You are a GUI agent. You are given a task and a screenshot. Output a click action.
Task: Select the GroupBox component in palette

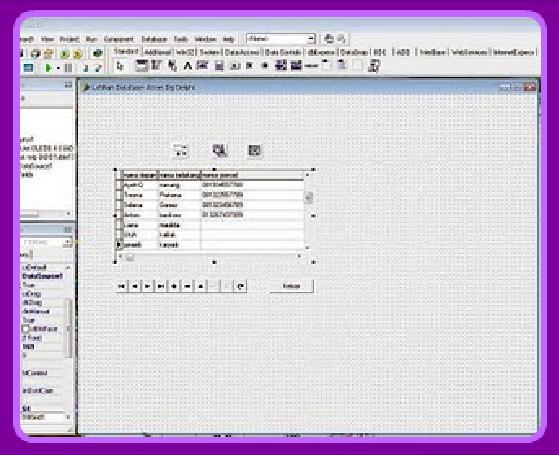[x=327, y=66]
